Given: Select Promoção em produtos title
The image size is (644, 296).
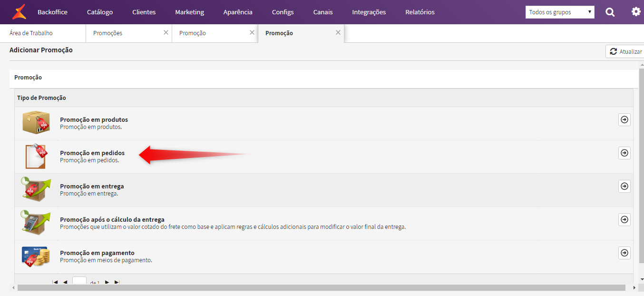Looking at the screenshot, I should coord(94,119).
